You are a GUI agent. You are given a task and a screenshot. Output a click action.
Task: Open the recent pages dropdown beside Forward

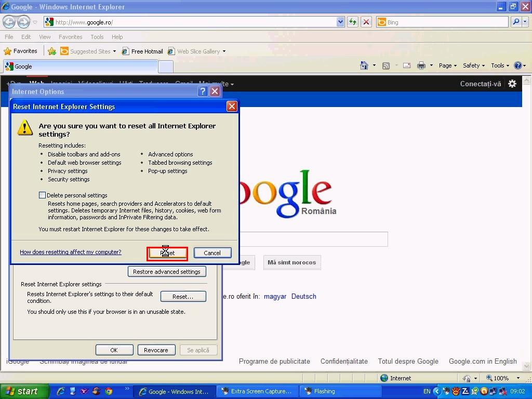(35, 22)
